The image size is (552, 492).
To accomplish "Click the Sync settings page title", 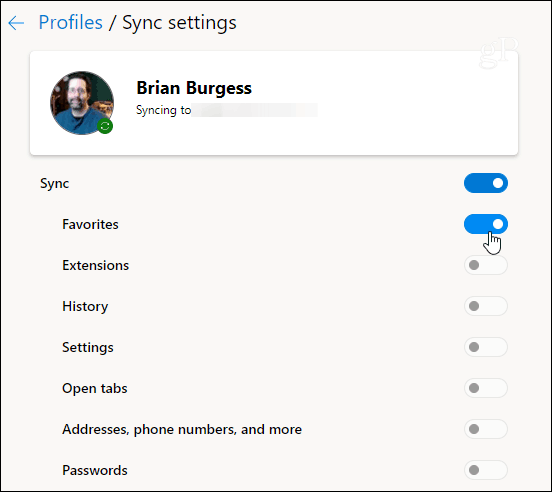I will click(x=179, y=23).
